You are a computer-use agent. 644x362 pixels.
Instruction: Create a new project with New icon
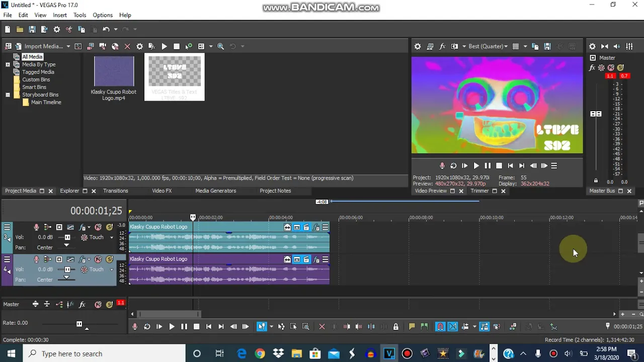click(8, 30)
